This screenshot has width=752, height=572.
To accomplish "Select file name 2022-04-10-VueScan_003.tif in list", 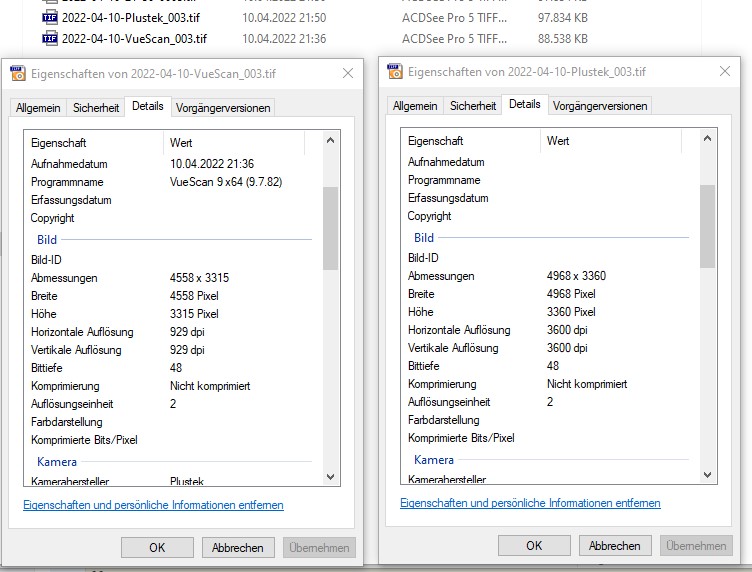I will coord(134,38).
